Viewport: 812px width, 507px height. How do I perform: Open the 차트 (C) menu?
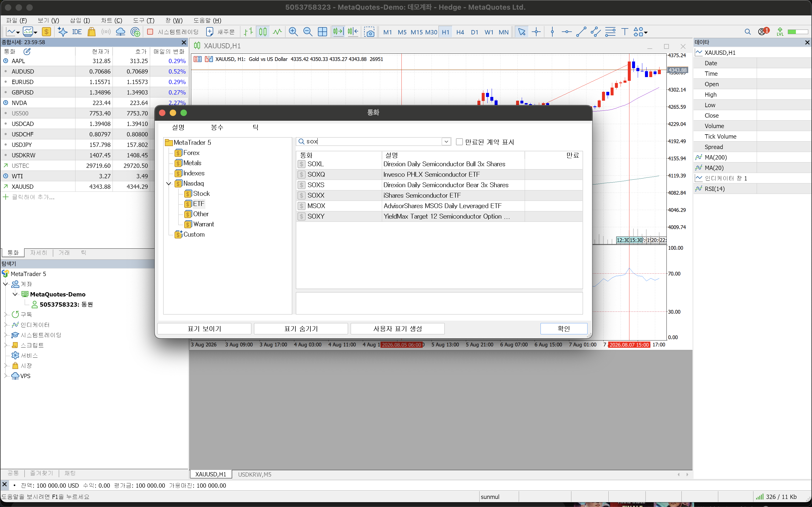pos(112,20)
